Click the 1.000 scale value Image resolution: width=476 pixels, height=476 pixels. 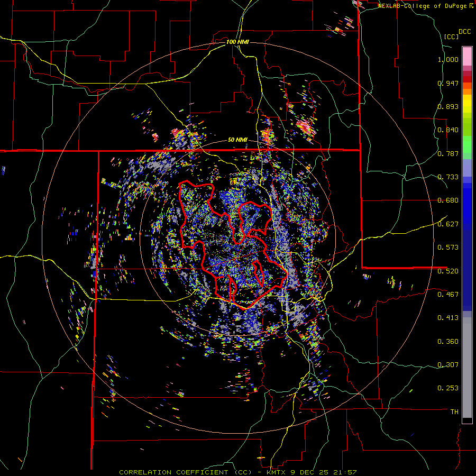[x=448, y=59]
